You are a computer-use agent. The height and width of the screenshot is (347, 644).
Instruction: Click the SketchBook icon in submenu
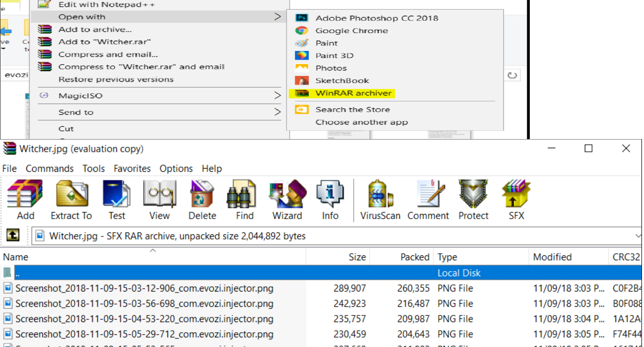[302, 81]
